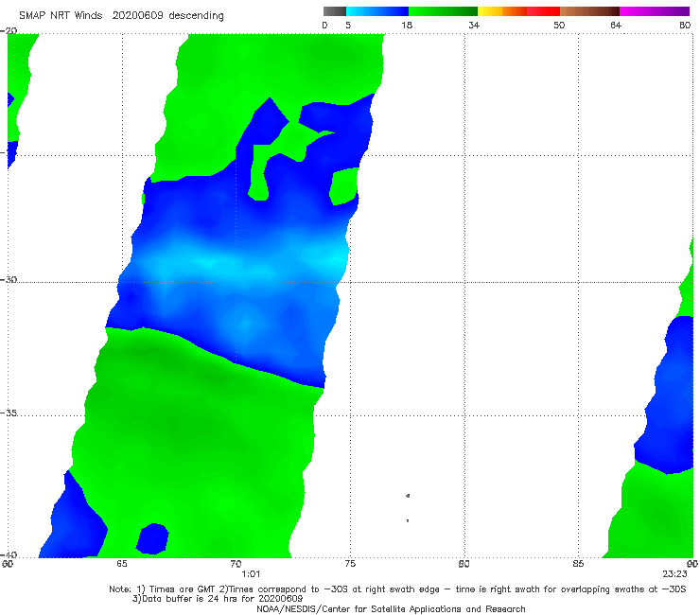Click the longitude axis label '90'
The image size is (700, 615).
click(x=692, y=564)
